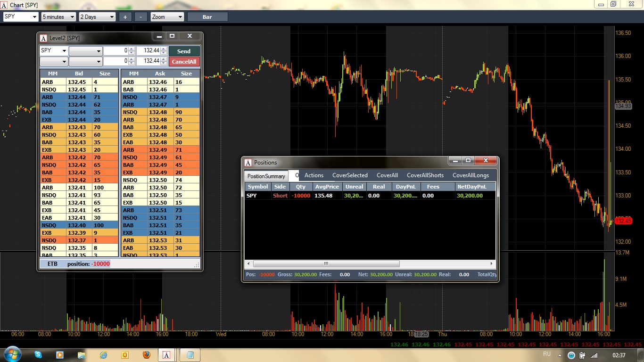This screenshot has width=644, height=362.
Task: Click CoverAll in Positions toolbar
Action: coord(387,175)
